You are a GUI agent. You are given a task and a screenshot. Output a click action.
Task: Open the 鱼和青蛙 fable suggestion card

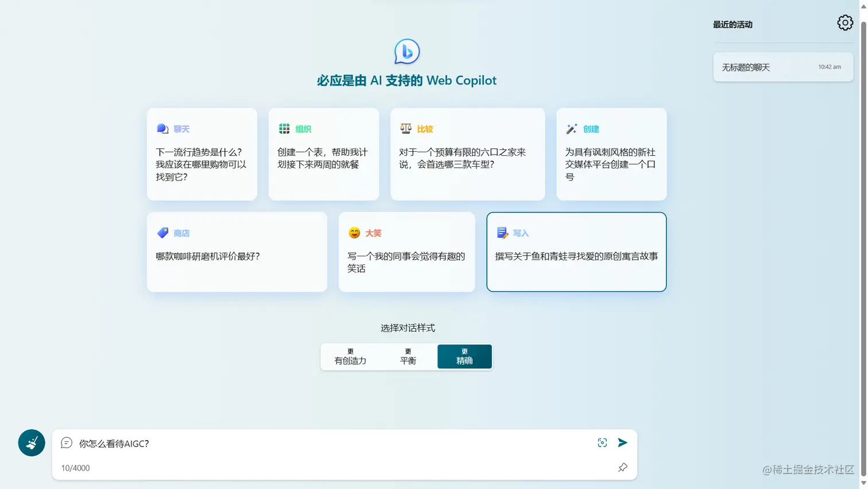point(576,252)
